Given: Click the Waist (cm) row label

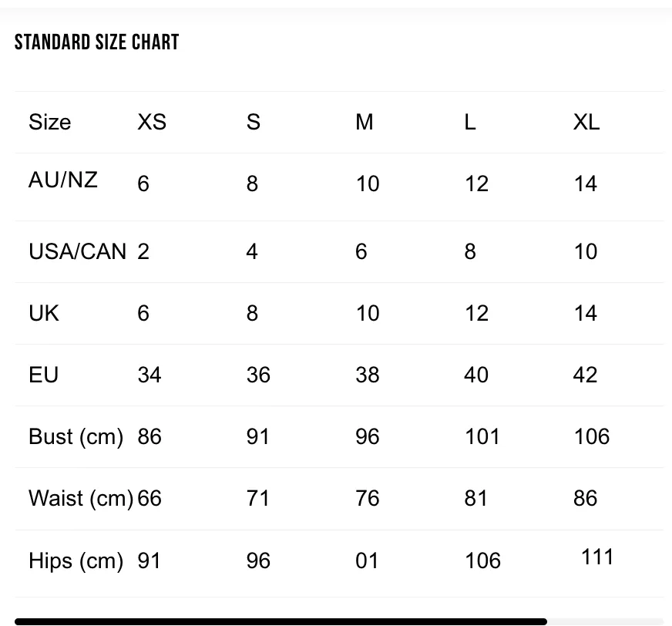Looking at the screenshot, I should click(x=81, y=498).
